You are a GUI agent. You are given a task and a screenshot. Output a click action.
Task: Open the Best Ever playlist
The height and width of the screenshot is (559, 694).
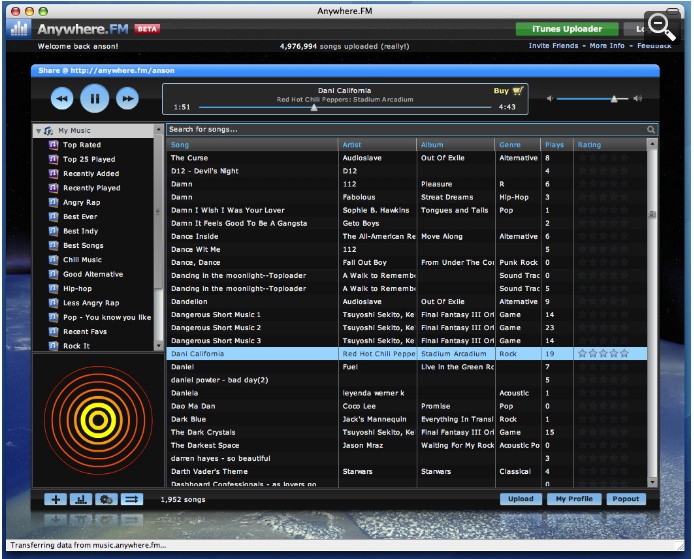click(80, 216)
